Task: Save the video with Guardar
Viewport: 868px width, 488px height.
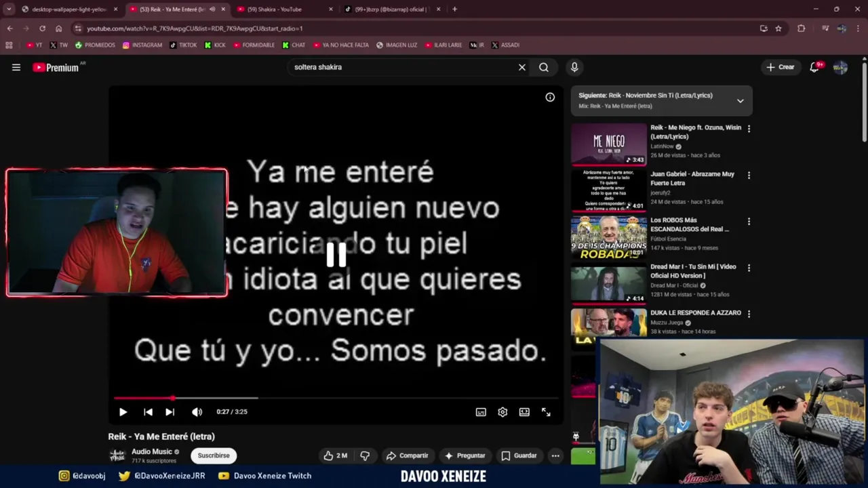Action: (519, 455)
